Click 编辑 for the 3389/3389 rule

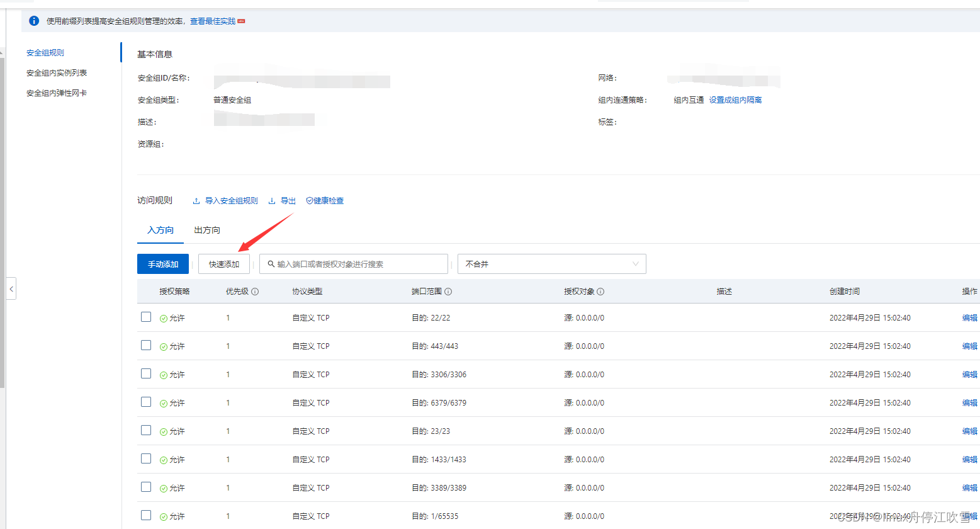pyautogui.click(x=970, y=488)
